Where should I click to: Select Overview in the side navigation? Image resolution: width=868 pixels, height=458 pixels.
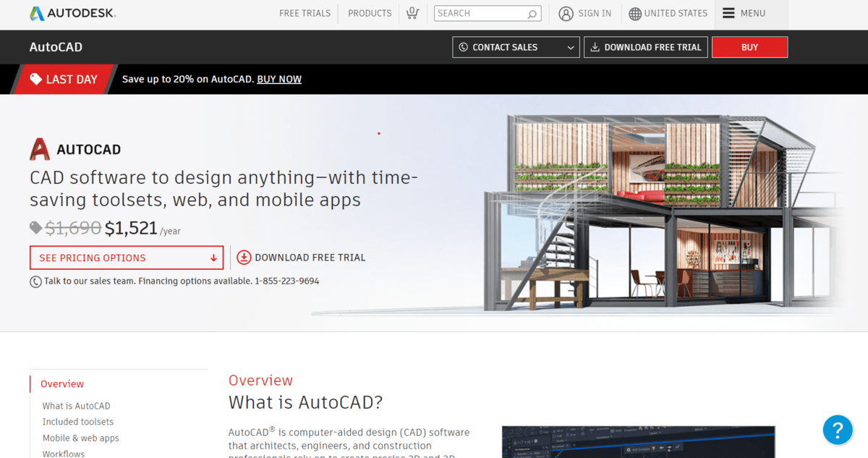click(x=62, y=384)
